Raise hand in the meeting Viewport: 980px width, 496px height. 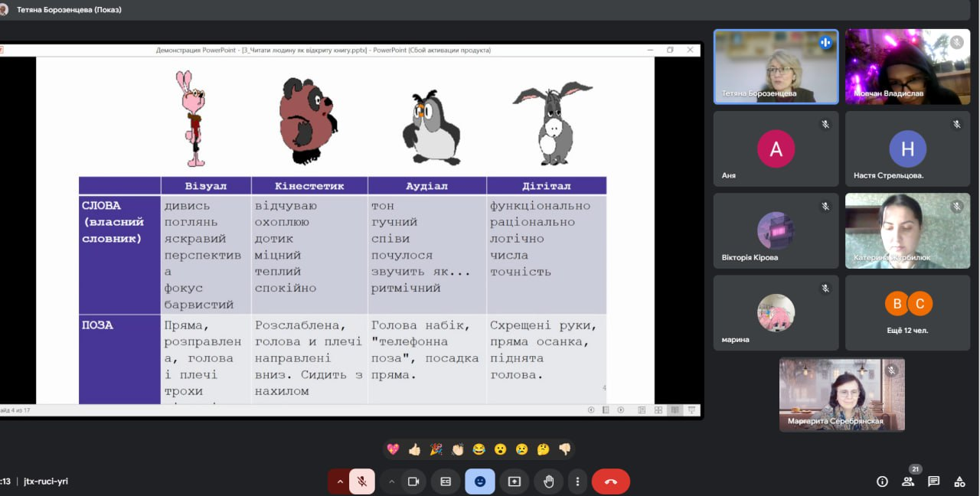click(548, 481)
